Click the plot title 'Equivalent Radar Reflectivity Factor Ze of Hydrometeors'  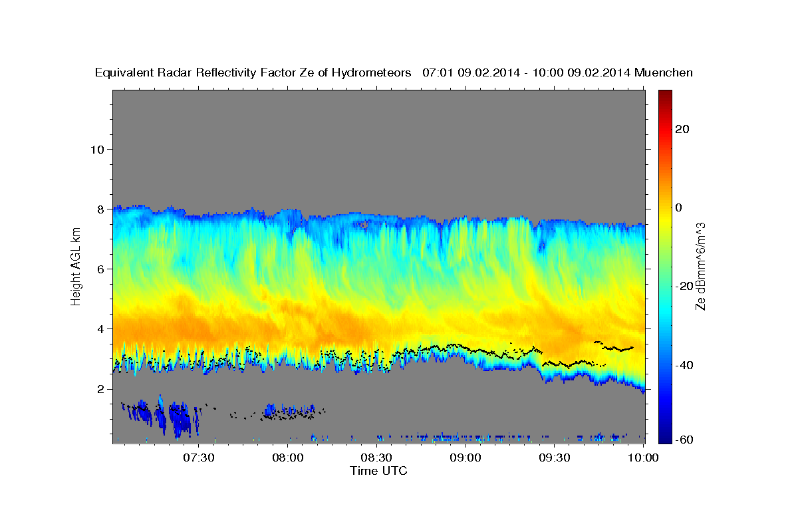pos(253,72)
